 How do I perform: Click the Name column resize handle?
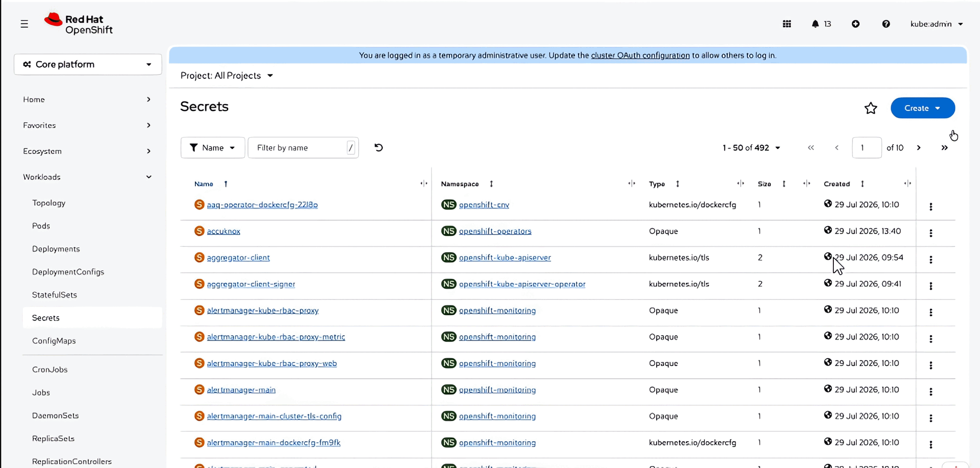tap(424, 183)
